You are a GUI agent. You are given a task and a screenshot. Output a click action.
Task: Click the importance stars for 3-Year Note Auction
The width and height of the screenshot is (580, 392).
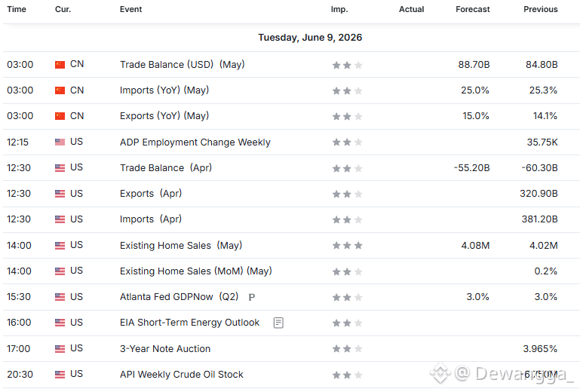click(347, 349)
